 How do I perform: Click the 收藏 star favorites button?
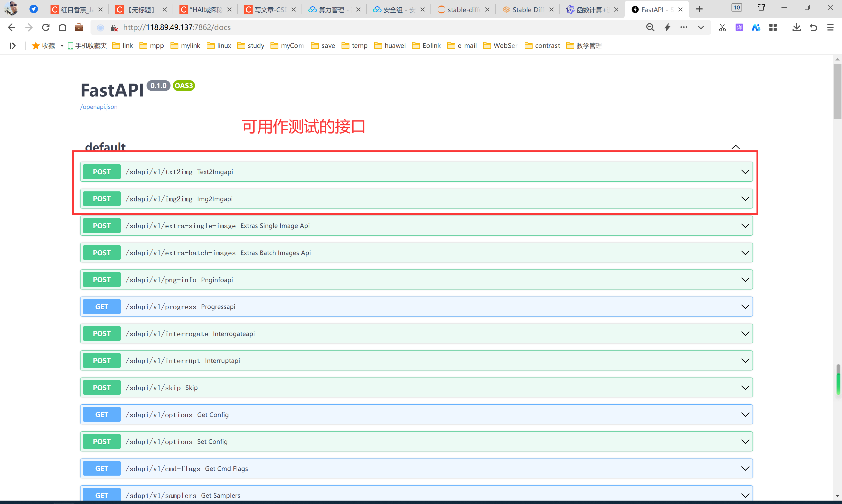43,46
